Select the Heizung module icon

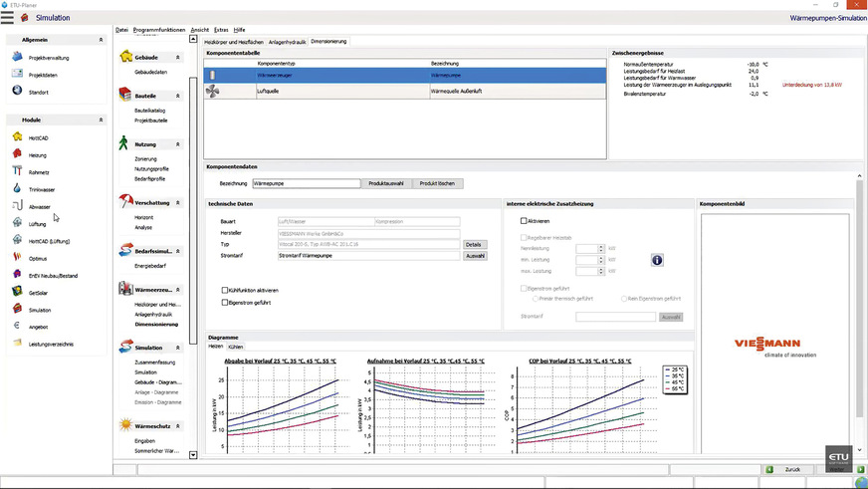(x=17, y=154)
